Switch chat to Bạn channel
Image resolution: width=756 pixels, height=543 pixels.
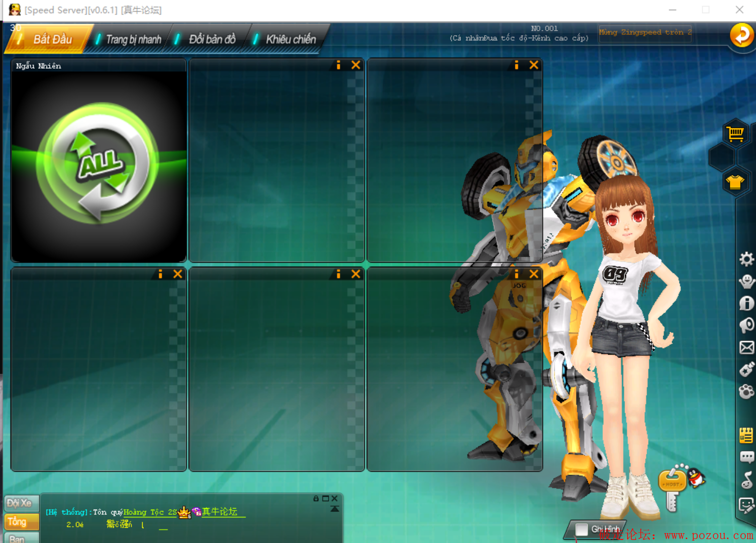[x=21, y=538]
